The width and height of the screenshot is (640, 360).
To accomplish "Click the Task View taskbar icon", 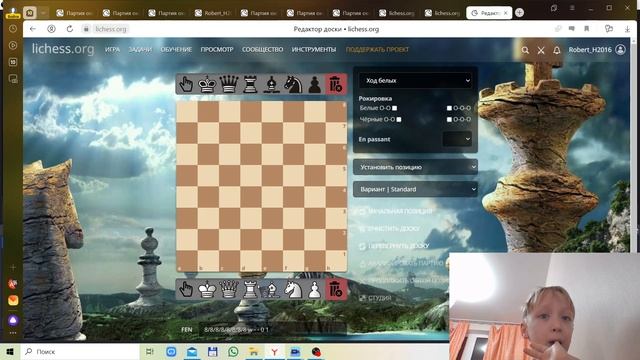I will [150, 351].
